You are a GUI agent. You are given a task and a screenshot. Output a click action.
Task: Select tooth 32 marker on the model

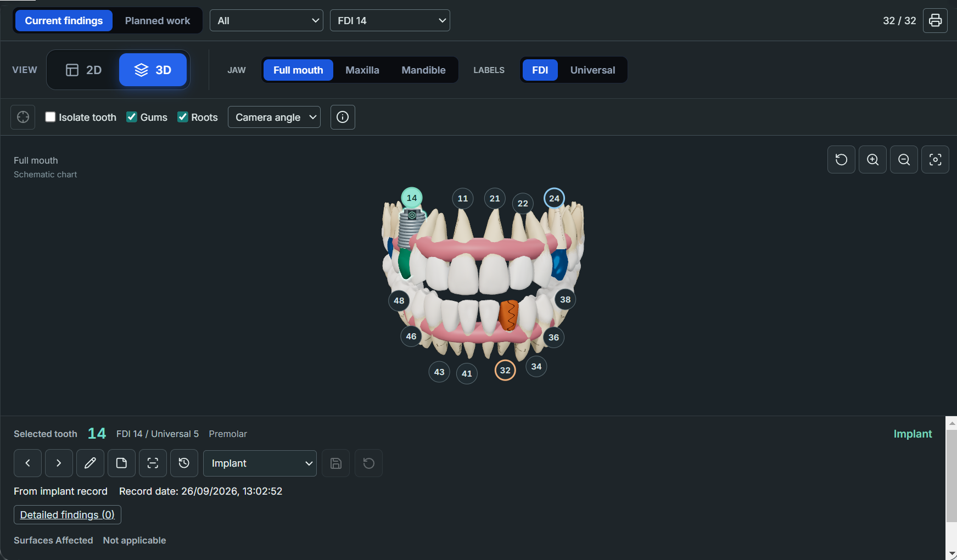505,370
